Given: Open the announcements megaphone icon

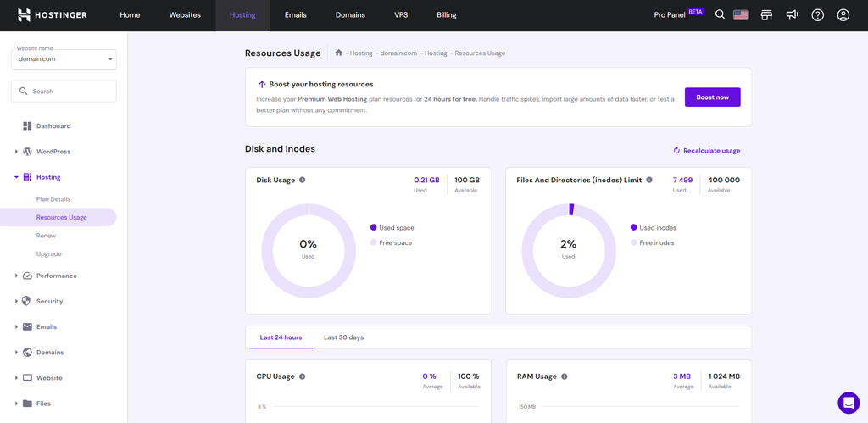Looking at the screenshot, I should pyautogui.click(x=793, y=15).
